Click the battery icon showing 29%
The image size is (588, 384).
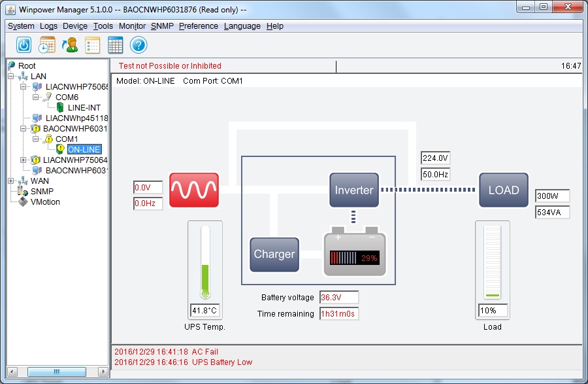pyautogui.click(x=354, y=251)
